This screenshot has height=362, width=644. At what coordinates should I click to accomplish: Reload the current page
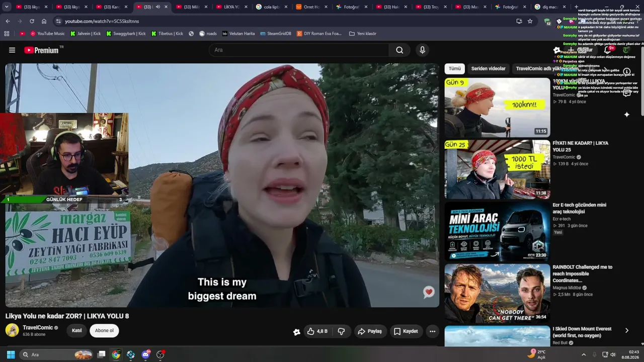32,21
